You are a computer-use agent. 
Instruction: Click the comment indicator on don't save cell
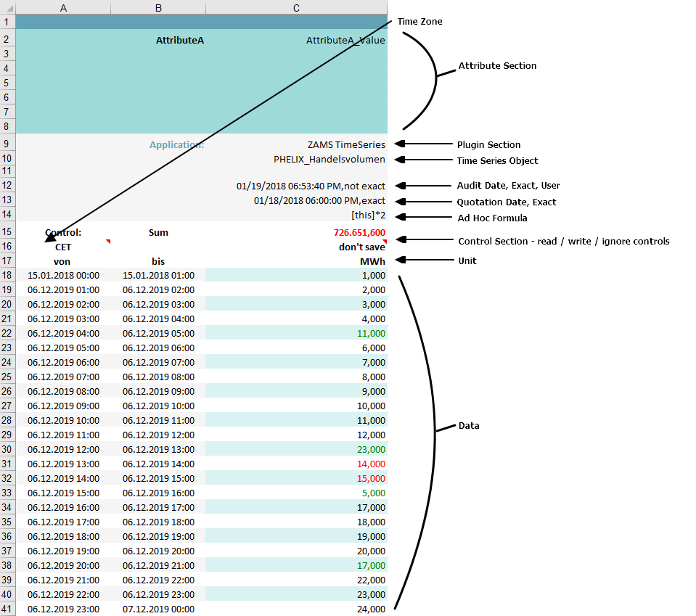click(x=385, y=242)
